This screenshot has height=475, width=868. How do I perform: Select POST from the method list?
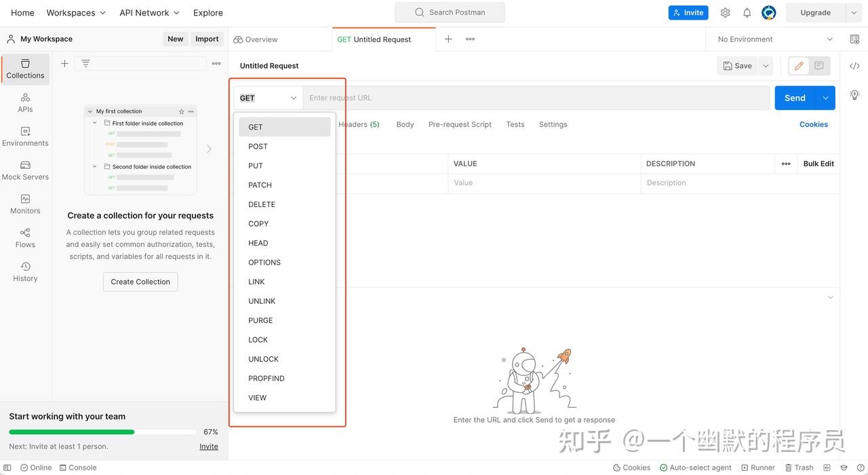(x=258, y=147)
